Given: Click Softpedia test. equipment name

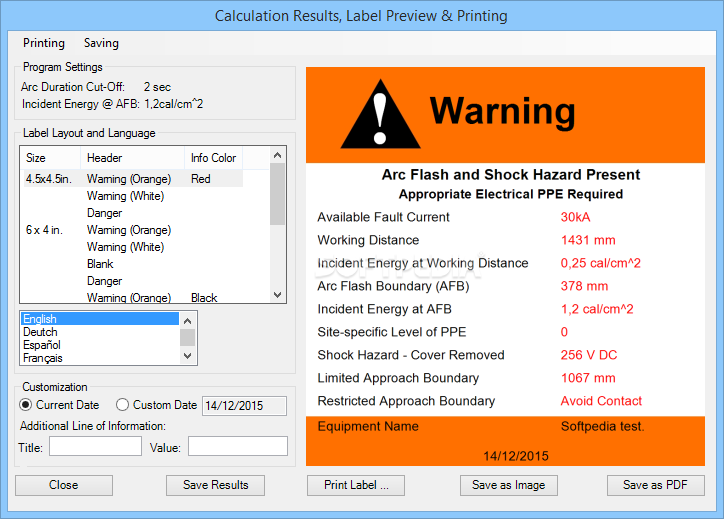Looking at the screenshot, I should 603,426.
